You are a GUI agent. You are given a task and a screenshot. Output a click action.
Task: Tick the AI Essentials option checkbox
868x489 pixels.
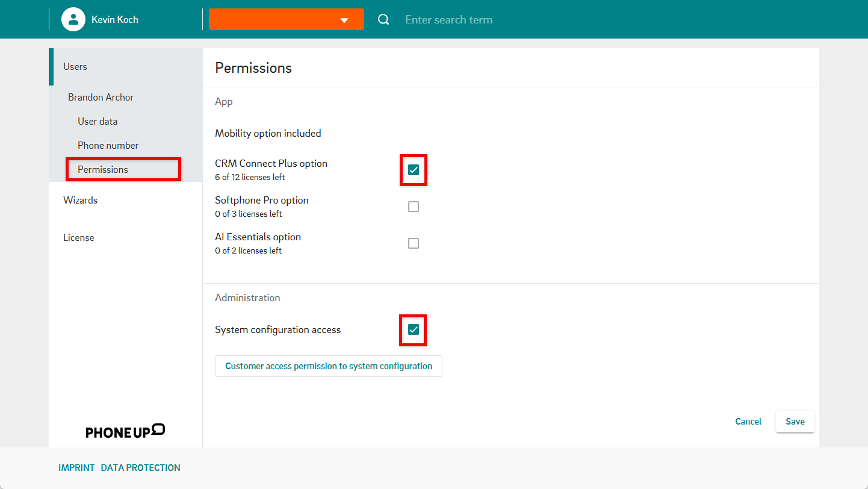click(414, 243)
